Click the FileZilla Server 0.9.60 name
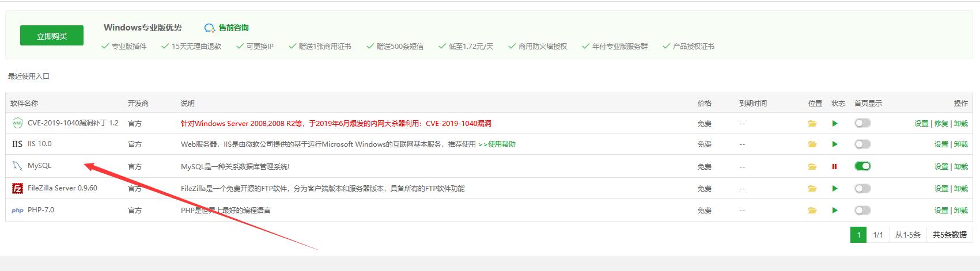 coord(62,188)
